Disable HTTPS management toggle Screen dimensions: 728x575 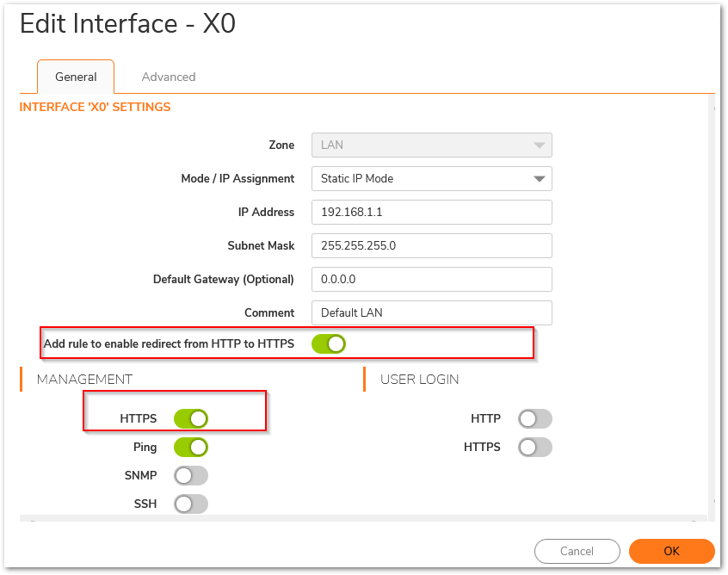point(191,419)
